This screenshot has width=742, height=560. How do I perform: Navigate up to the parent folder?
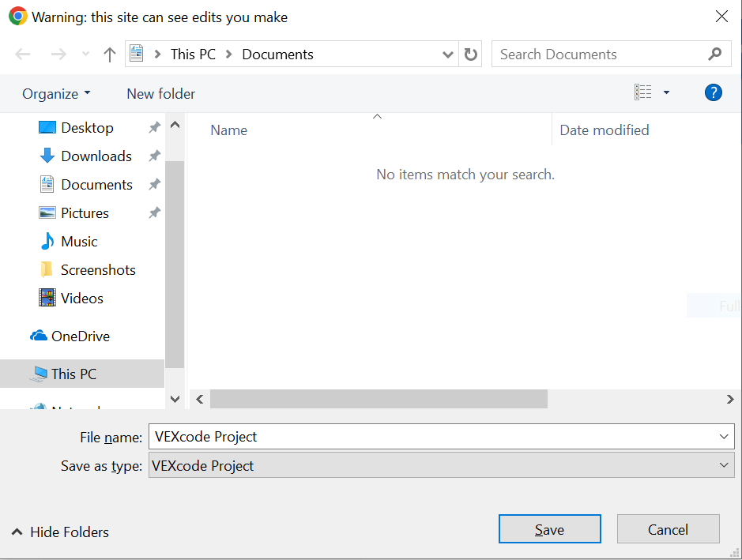[x=109, y=54]
